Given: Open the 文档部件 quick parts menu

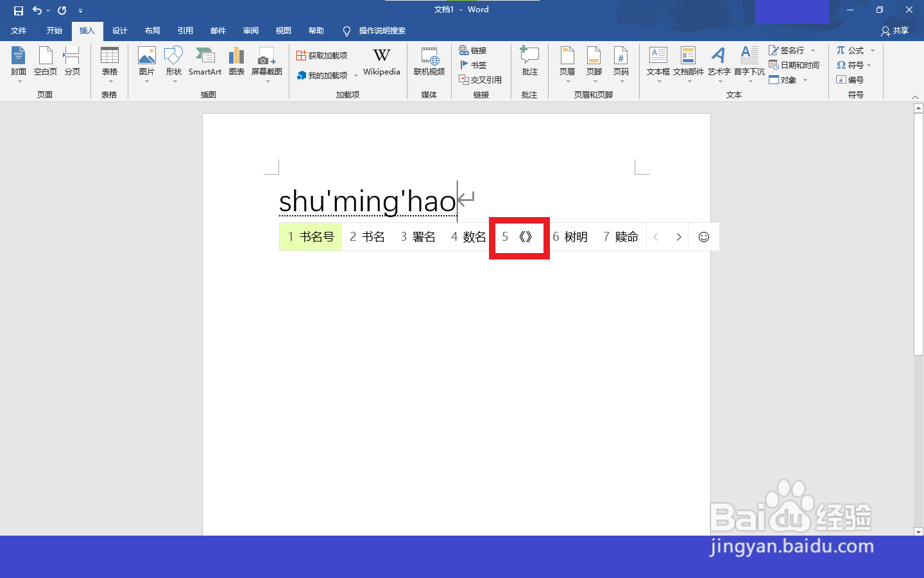Looking at the screenshot, I should 689,65.
